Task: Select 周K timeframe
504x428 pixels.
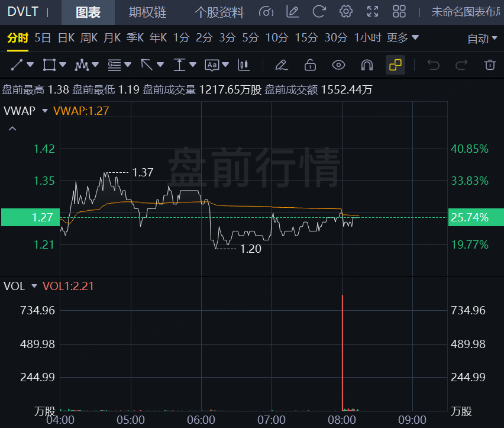Action: 89,38
